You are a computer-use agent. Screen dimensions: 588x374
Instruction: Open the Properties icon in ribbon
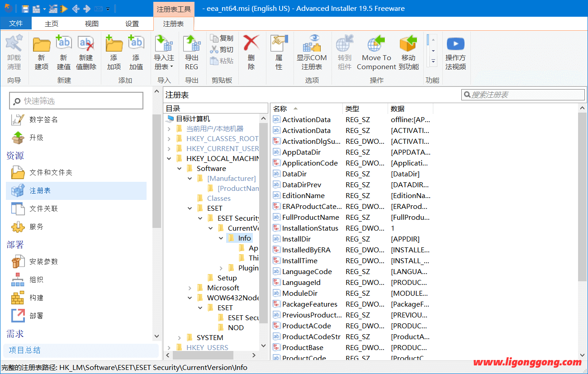pos(279,43)
